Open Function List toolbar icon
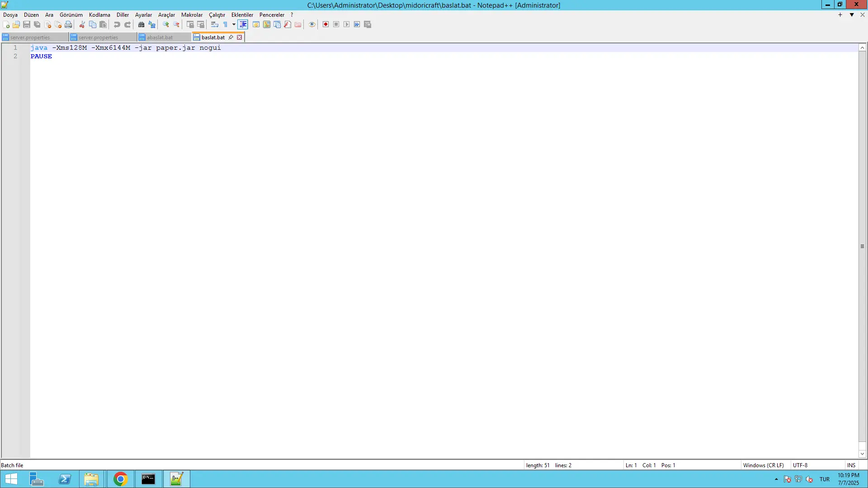Image resolution: width=868 pixels, height=488 pixels. [x=288, y=24]
